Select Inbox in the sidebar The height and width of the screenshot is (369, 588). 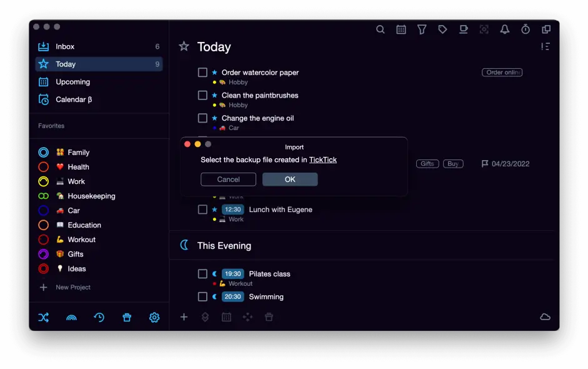[x=65, y=47]
